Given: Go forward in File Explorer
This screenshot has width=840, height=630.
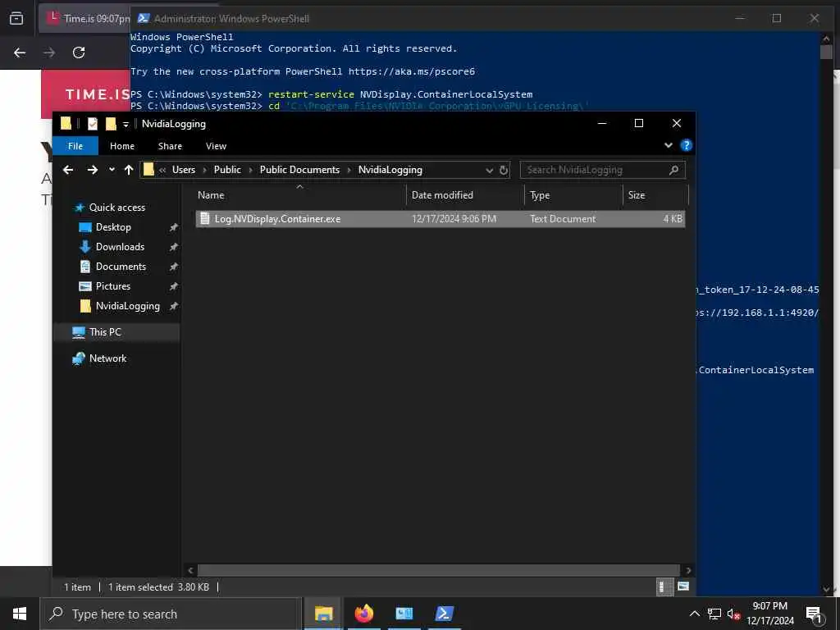Looking at the screenshot, I should click(x=92, y=170).
